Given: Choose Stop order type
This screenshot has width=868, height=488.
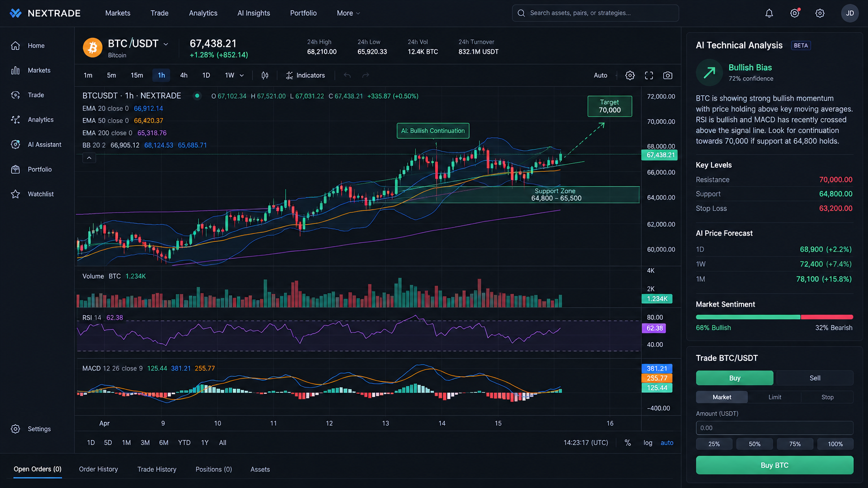Looking at the screenshot, I should pos(827,397).
